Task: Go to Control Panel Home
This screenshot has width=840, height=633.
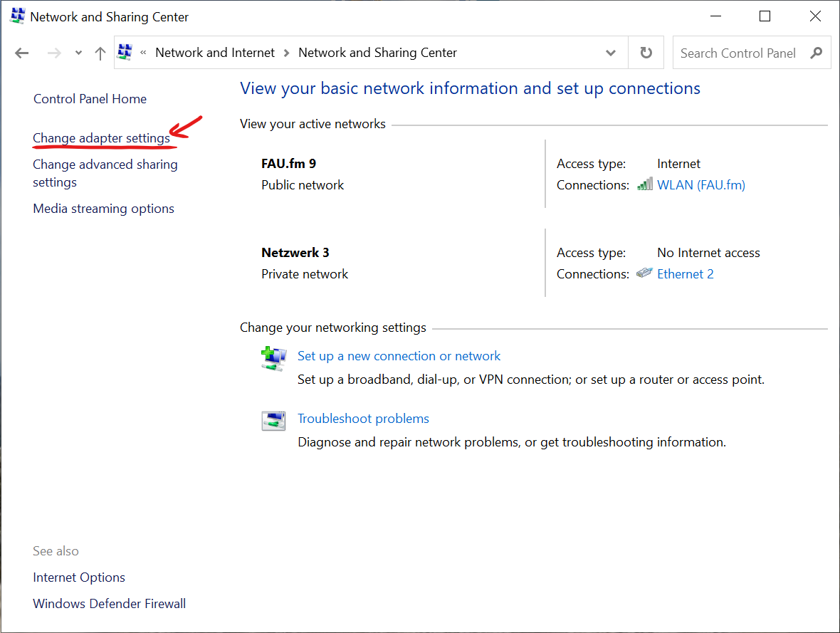Action: pyautogui.click(x=90, y=99)
